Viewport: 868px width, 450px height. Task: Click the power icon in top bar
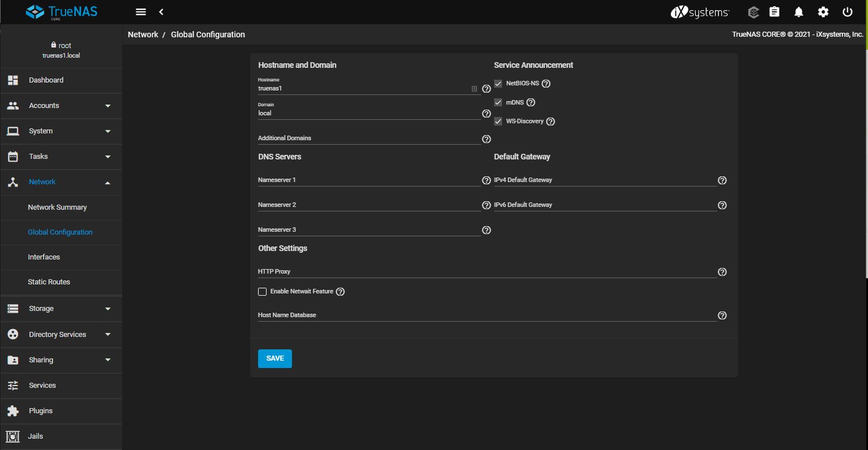tap(847, 12)
